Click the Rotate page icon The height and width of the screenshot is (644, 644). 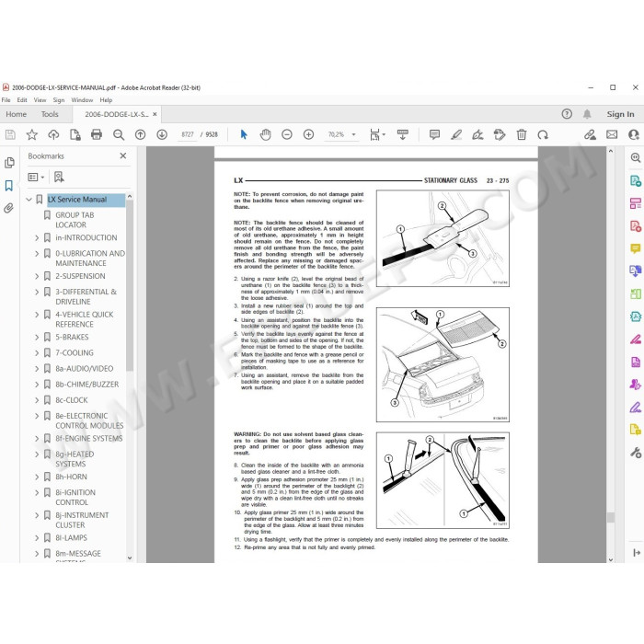[543, 134]
